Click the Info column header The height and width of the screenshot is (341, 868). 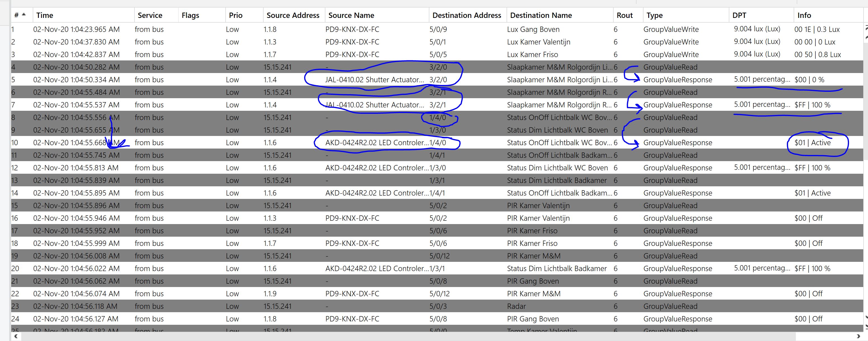804,15
